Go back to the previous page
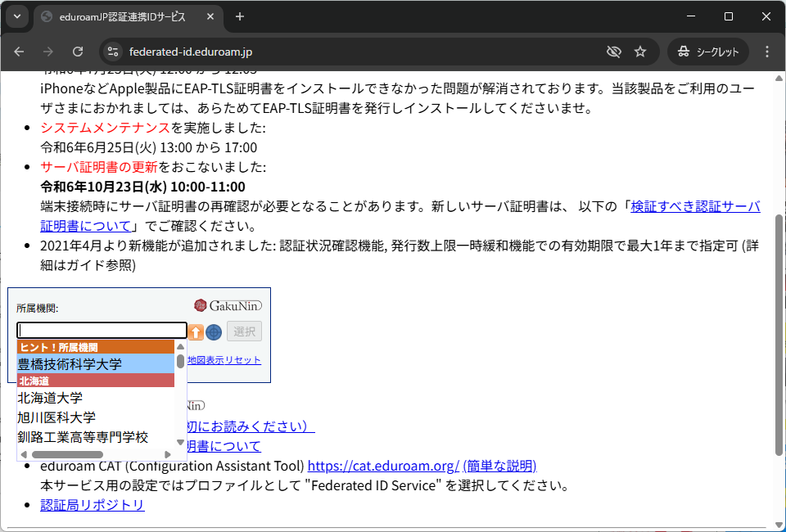 click(x=19, y=52)
